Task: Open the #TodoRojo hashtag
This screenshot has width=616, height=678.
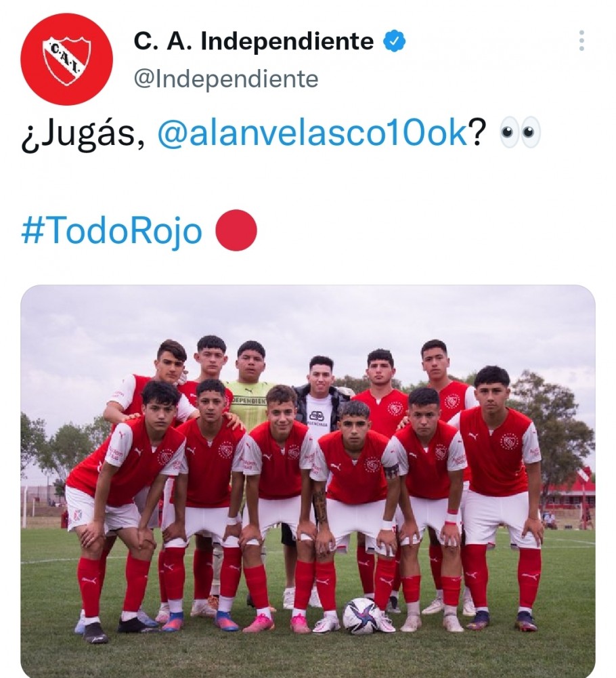Action: 112,231
